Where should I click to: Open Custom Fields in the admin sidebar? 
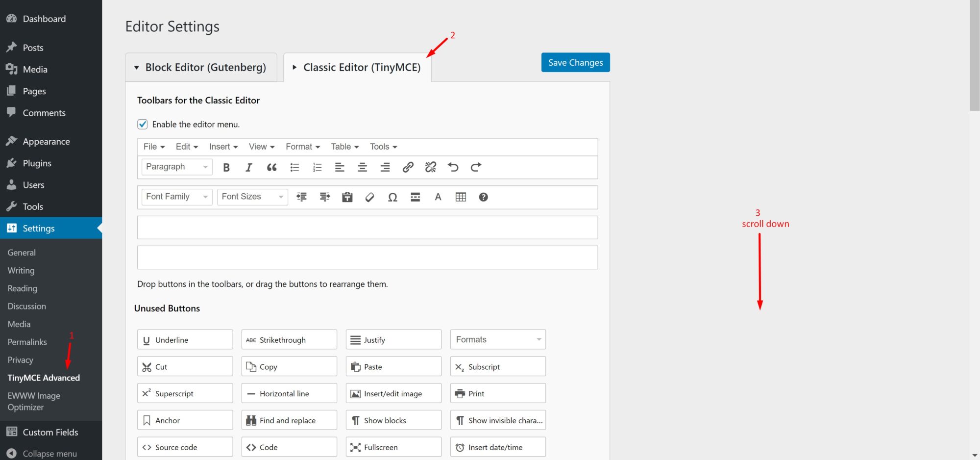tap(51, 432)
